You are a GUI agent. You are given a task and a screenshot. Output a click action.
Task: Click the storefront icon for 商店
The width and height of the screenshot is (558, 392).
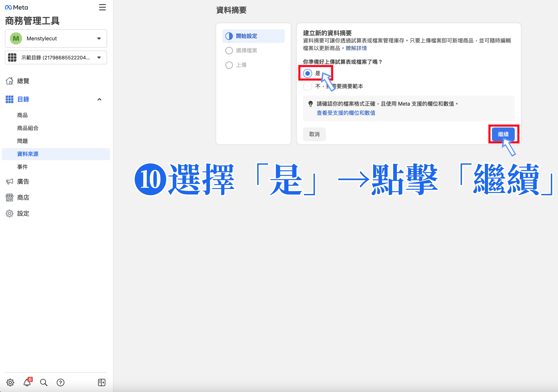click(10, 198)
